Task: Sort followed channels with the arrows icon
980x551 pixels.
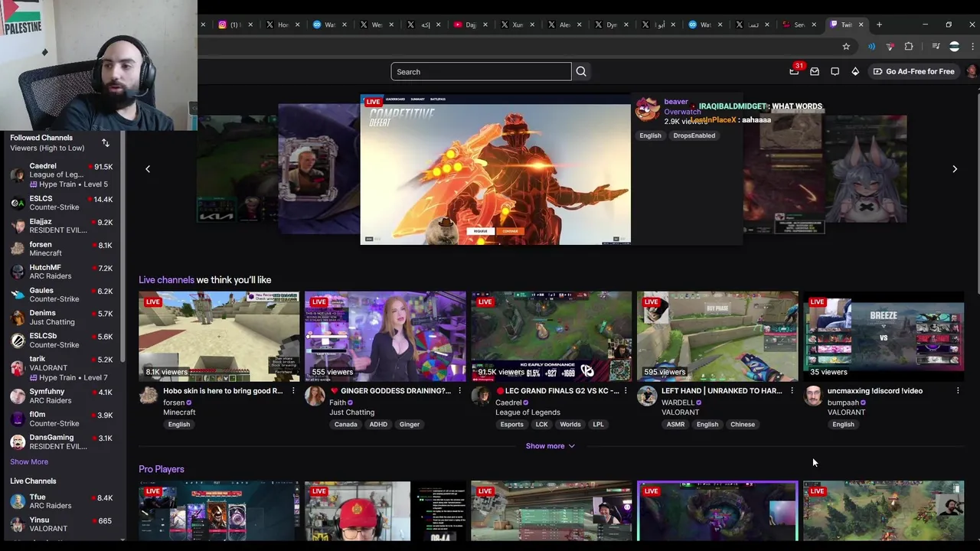Action: pyautogui.click(x=106, y=143)
